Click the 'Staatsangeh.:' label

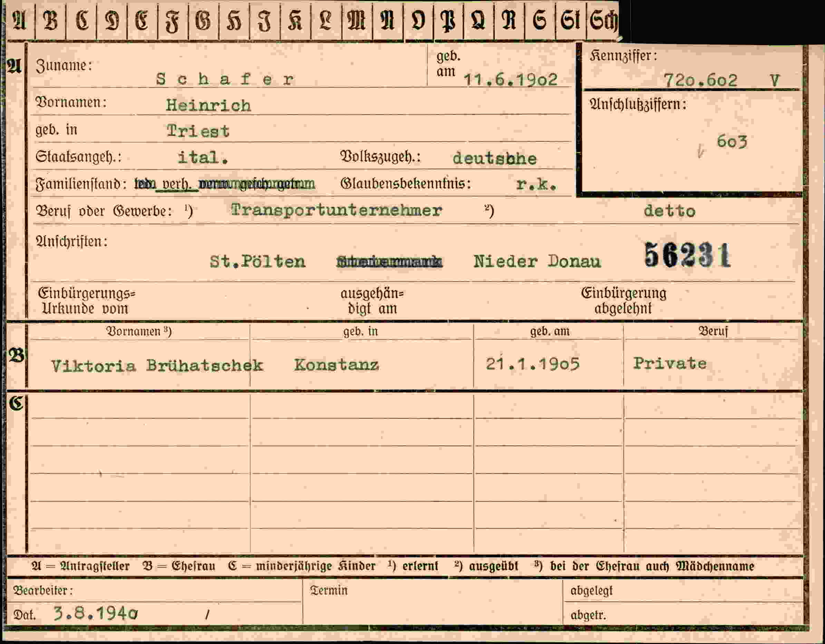click(79, 157)
